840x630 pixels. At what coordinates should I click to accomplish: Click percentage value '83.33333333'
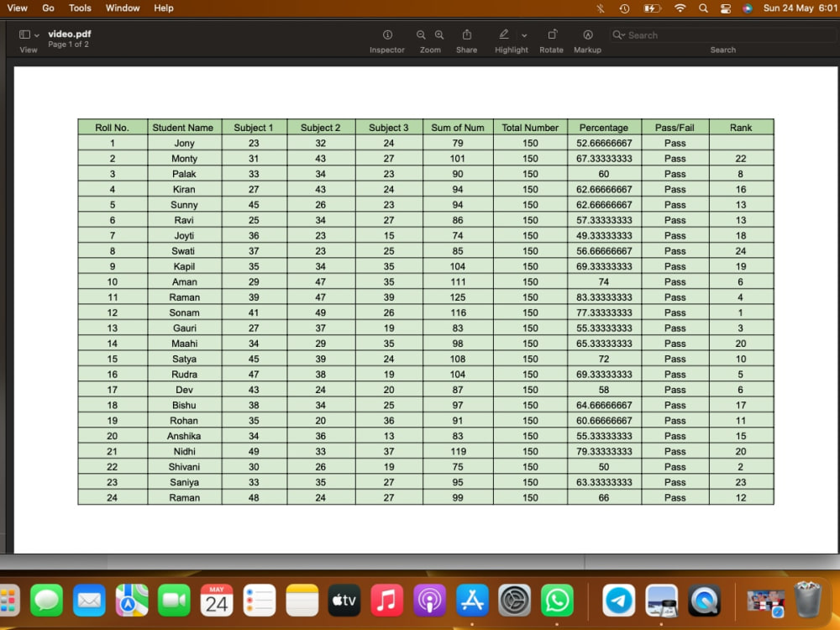point(604,297)
